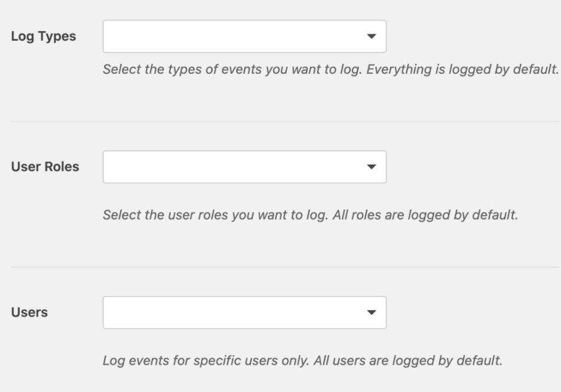Click the User Roles dropdown arrow
This screenshot has width=561, height=392.
372,167
